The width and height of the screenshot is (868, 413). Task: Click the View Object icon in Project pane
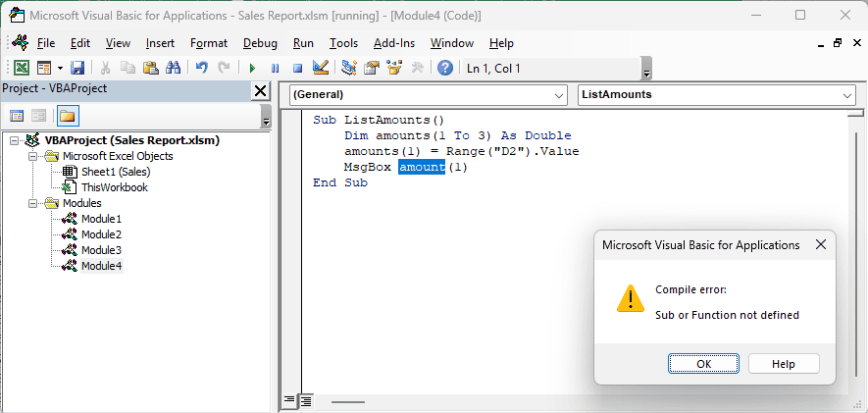(x=38, y=116)
